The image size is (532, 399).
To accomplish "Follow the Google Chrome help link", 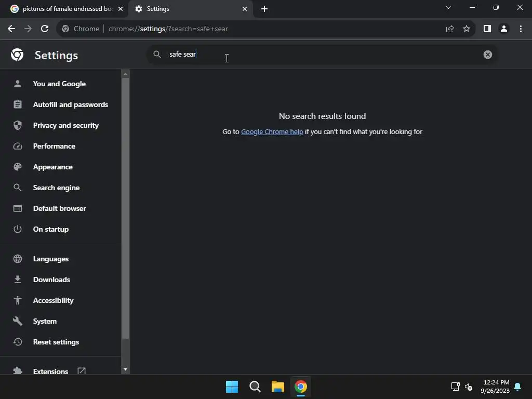I will 272,131.
